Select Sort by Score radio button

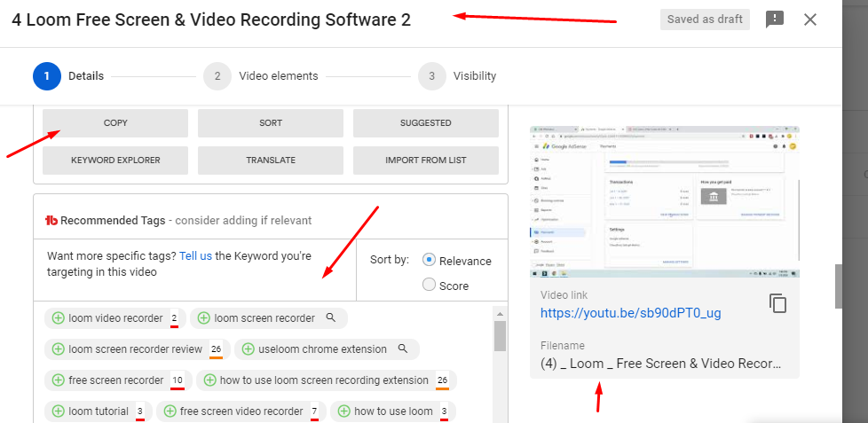coord(429,285)
